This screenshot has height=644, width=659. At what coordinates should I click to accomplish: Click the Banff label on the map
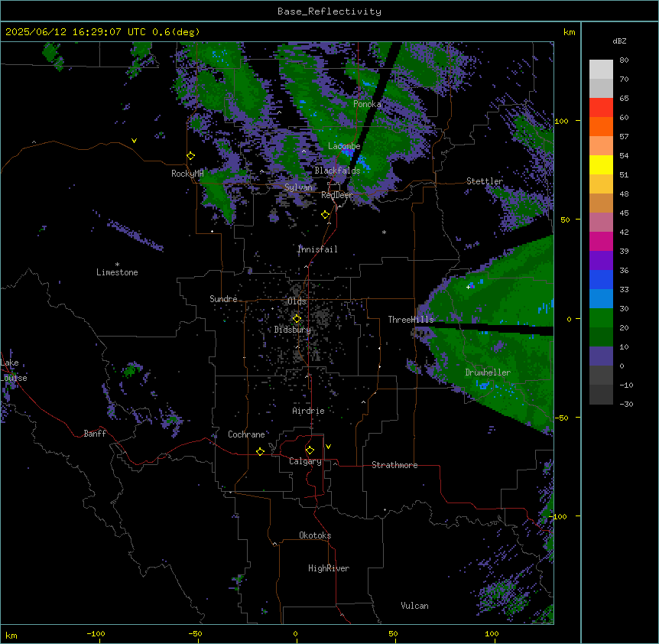point(95,434)
